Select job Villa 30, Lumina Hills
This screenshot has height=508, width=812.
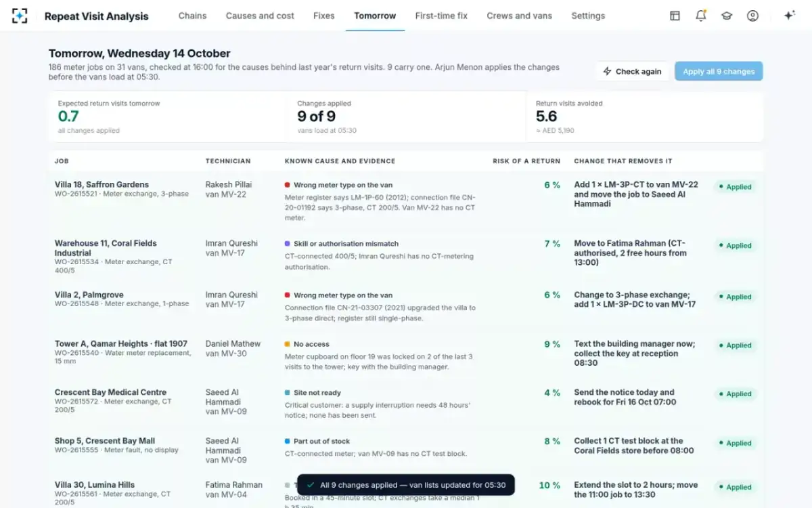pyautogui.click(x=95, y=485)
